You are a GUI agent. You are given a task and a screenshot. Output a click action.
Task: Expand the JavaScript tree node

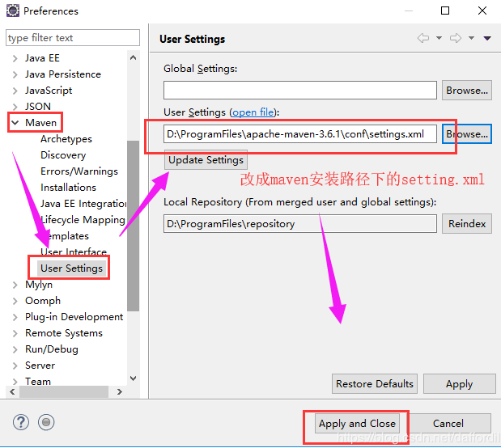pyautogui.click(x=15, y=91)
